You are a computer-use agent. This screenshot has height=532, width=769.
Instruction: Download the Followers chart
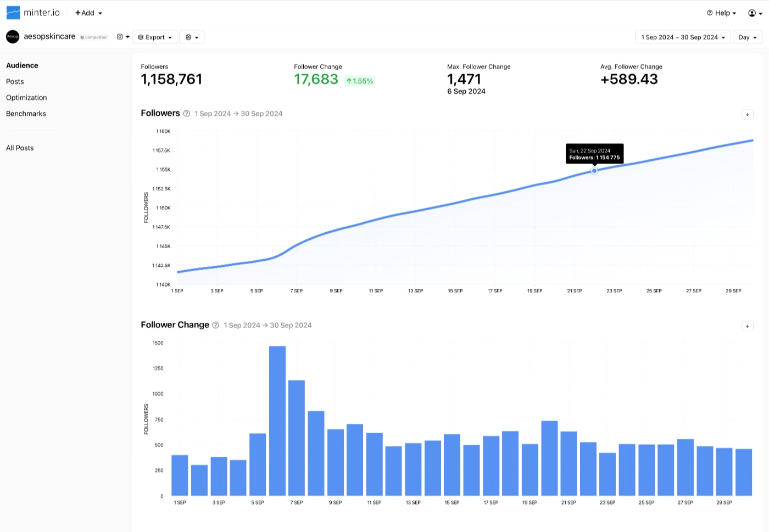click(747, 114)
